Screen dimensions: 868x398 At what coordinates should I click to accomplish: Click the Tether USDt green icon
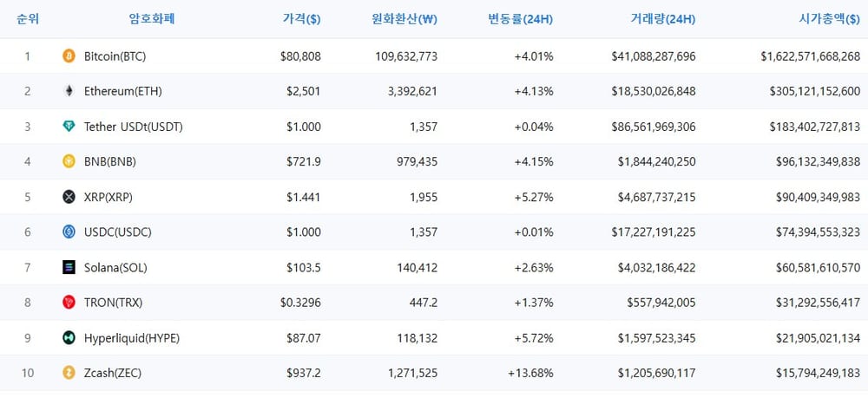click(69, 127)
